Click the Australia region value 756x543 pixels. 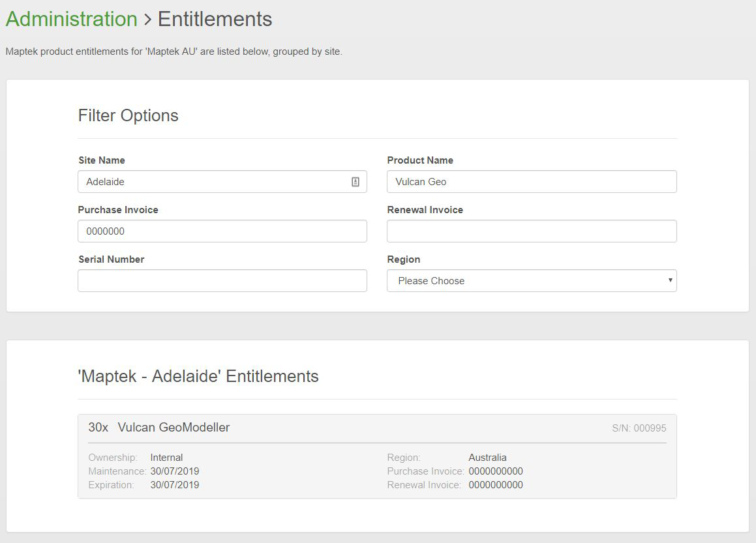(x=487, y=458)
